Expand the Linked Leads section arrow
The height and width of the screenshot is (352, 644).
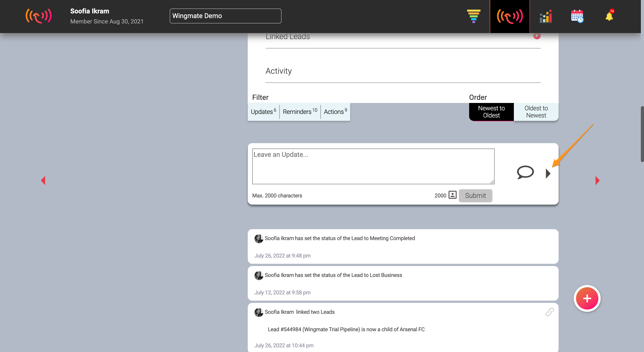coord(536,36)
